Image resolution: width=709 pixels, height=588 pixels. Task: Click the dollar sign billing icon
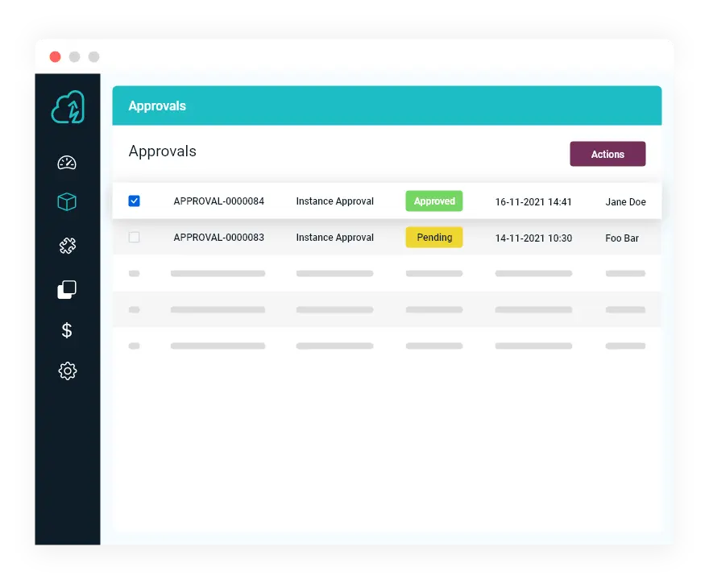click(x=68, y=330)
